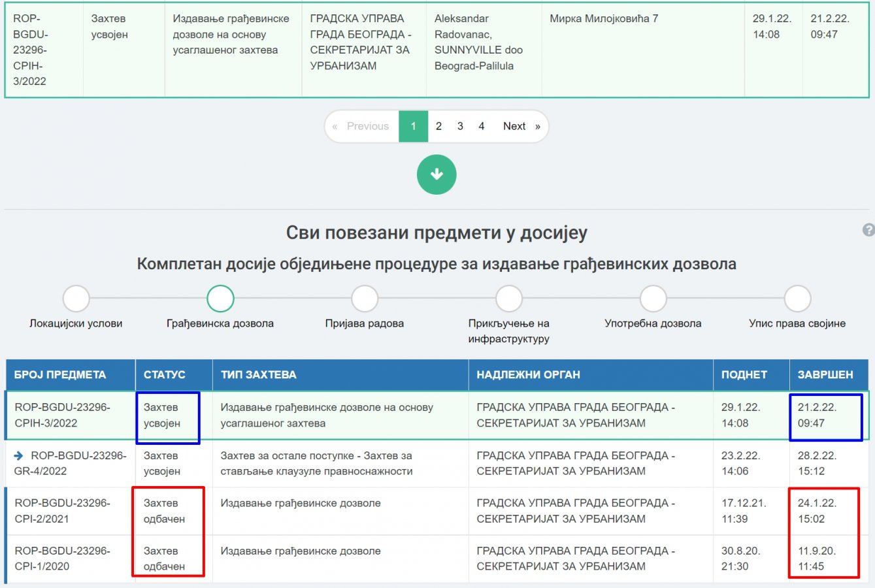875x588 pixels.
Task: Open case ROP-BGDU-23296-CPI-1/2020 row
Action: [x=62, y=559]
